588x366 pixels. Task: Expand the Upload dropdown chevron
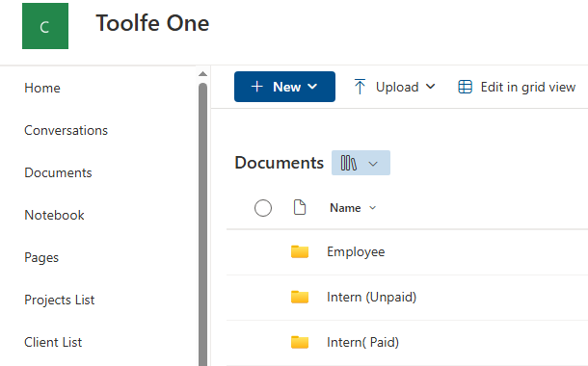pyautogui.click(x=431, y=87)
